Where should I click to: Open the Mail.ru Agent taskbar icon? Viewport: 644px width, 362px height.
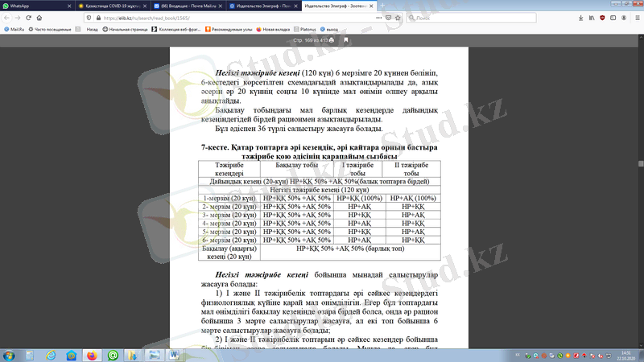(x=113, y=356)
